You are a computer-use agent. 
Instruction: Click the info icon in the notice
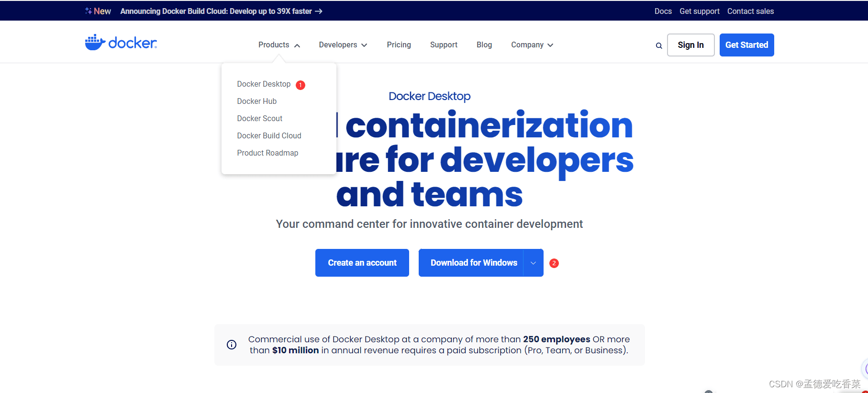[x=232, y=345]
